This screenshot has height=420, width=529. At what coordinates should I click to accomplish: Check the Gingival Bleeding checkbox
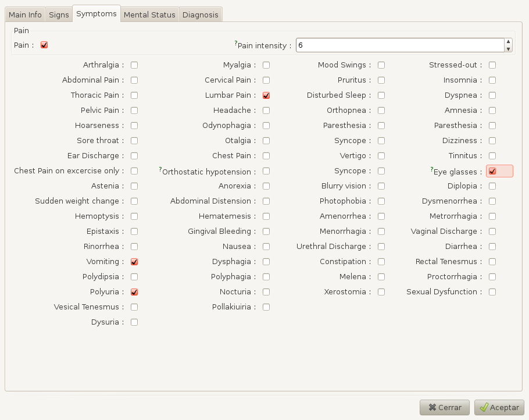point(266,232)
